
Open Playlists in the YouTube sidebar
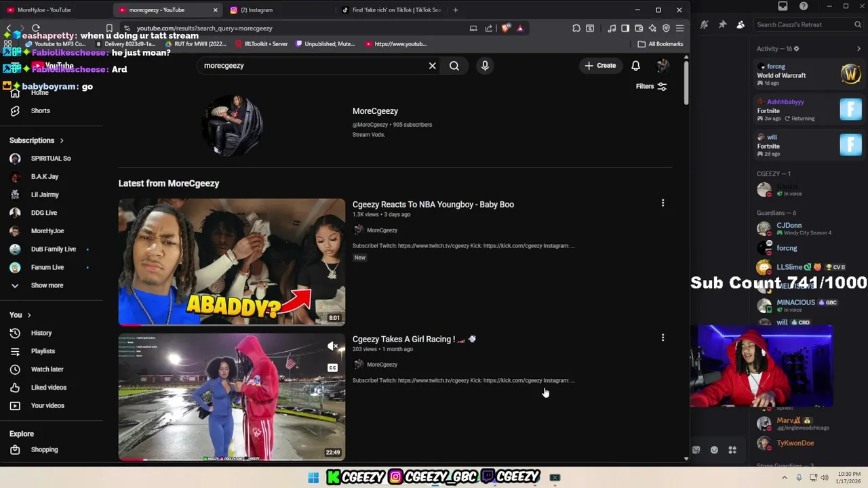coord(43,351)
